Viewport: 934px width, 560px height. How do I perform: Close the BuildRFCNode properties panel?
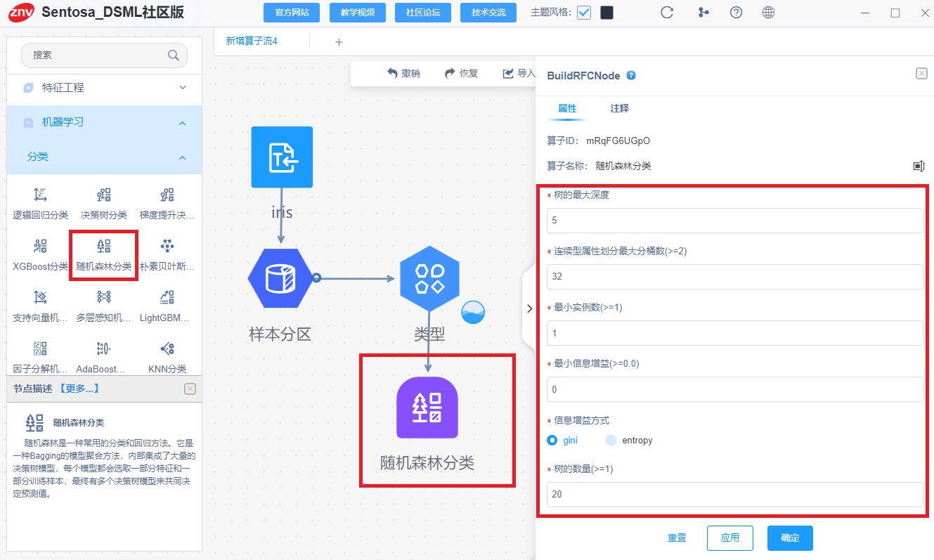921,74
